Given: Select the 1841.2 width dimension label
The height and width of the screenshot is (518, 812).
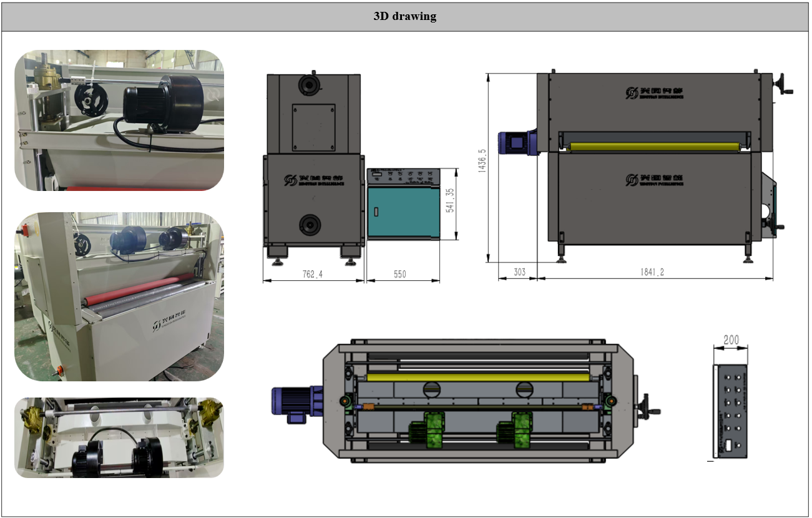Looking at the screenshot, I should [653, 273].
